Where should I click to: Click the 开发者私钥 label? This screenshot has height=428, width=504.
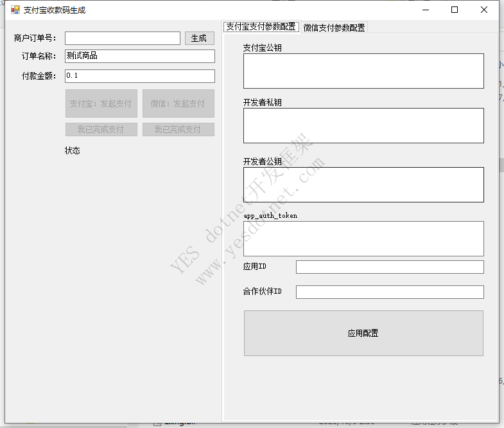(x=263, y=102)
